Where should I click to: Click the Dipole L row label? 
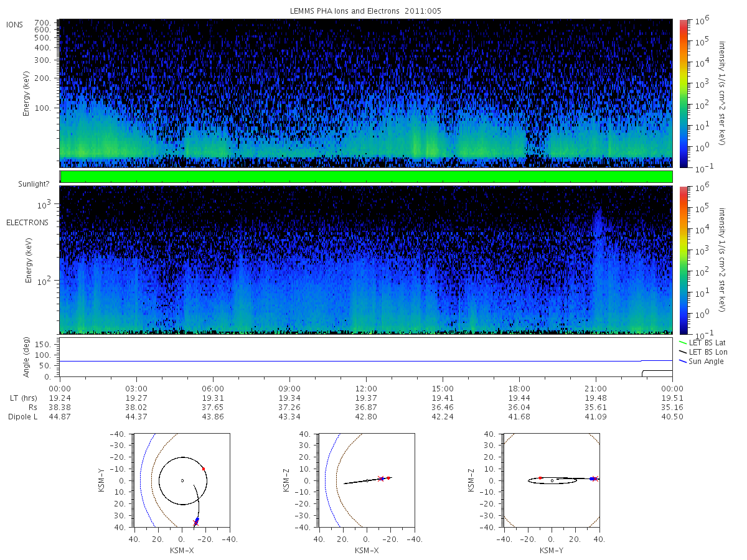23,417
